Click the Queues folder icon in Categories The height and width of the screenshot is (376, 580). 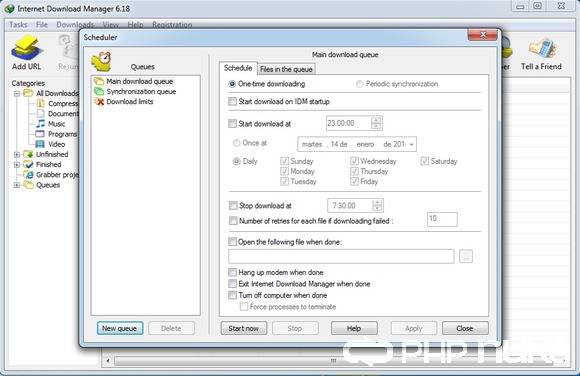(28, 185)
